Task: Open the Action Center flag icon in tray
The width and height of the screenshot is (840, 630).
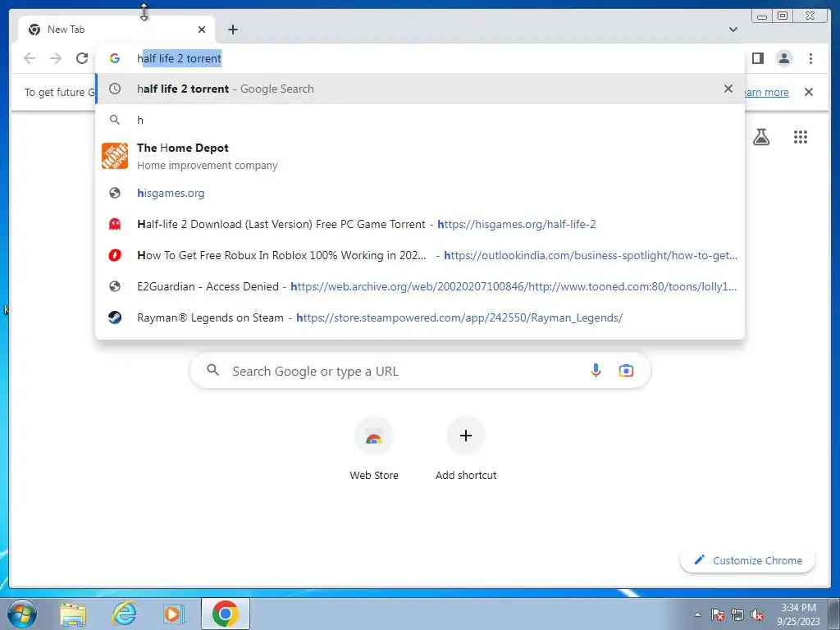Action: point(718,614)
